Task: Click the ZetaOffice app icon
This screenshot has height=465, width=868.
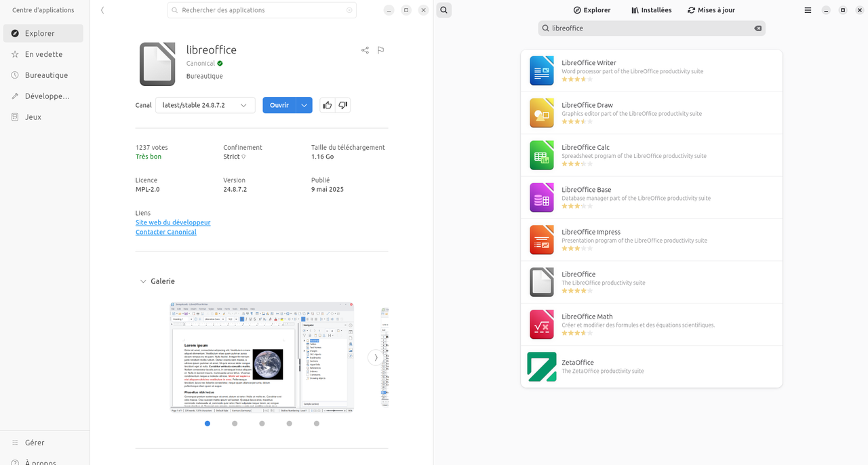Action: pyautogui.click(x=542, y=367)
